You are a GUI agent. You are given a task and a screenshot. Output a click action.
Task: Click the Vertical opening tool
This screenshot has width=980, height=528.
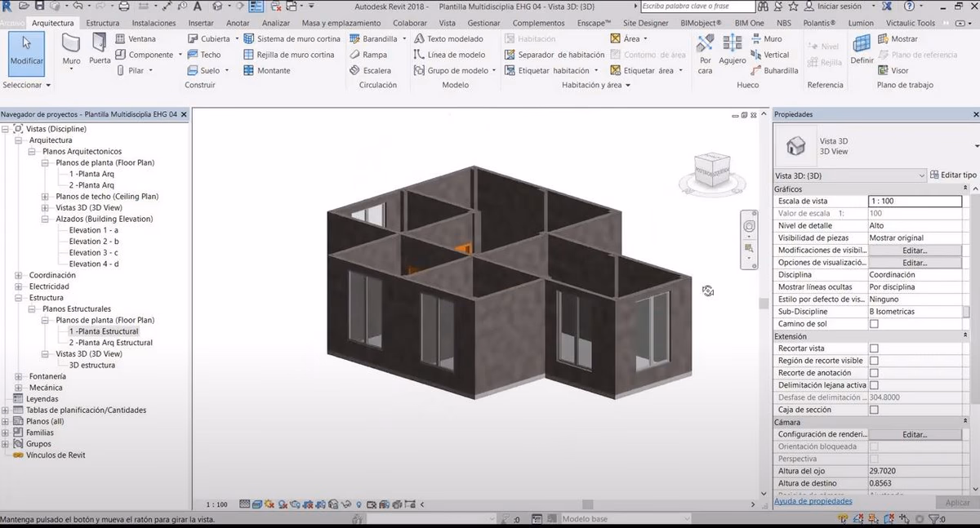coord(769,55)
